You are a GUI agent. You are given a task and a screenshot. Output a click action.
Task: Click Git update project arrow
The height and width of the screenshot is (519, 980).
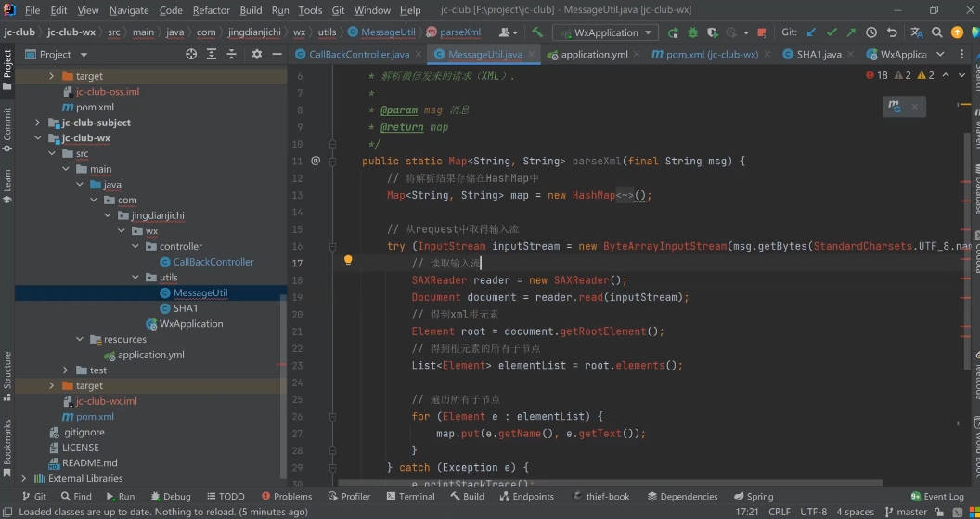point(810,32)
